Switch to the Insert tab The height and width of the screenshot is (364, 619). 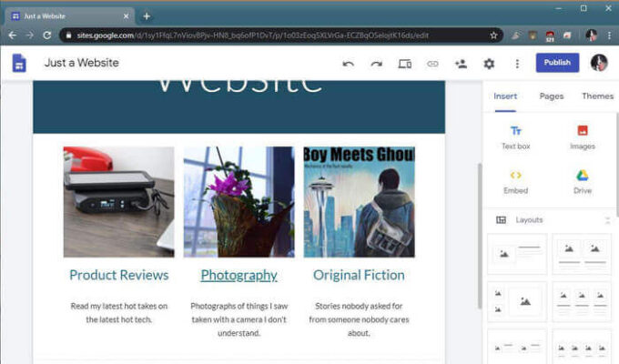pos(505,96)
